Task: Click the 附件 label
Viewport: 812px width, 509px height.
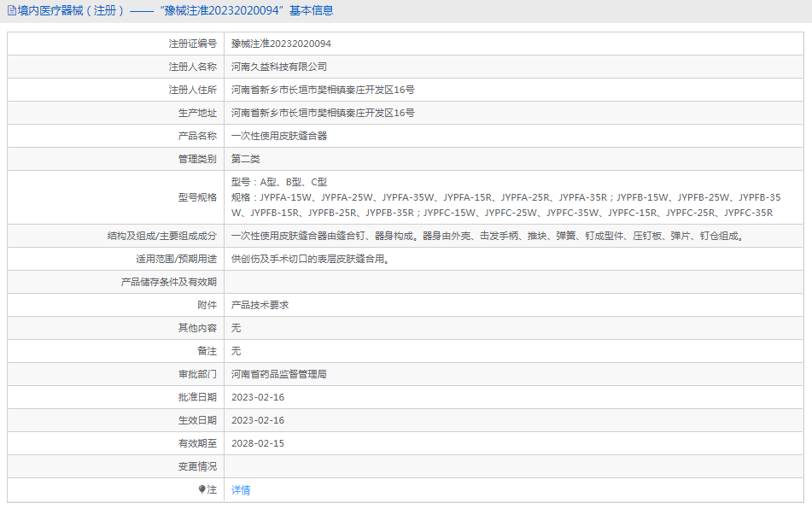Action: [207, 305]
